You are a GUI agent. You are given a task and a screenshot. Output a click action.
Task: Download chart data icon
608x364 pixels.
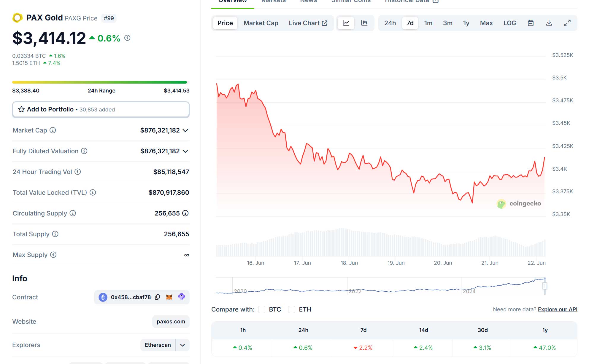coord(549,23)
